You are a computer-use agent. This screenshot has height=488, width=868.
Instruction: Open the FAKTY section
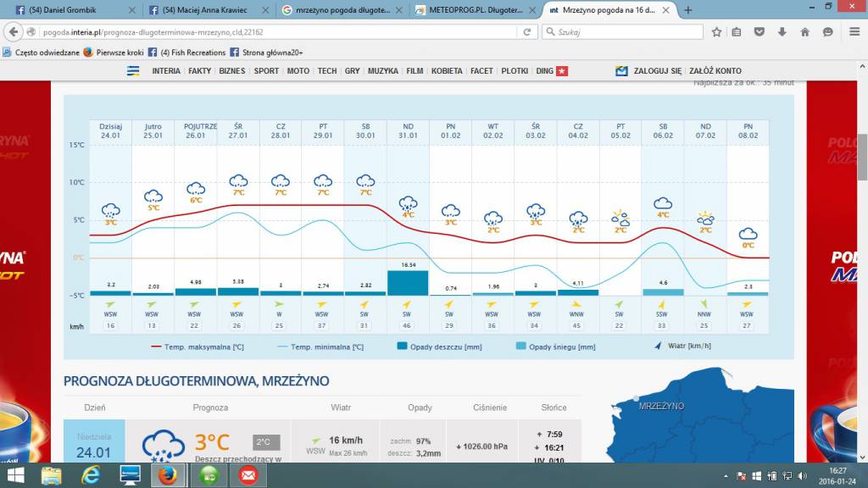[199, 71]
